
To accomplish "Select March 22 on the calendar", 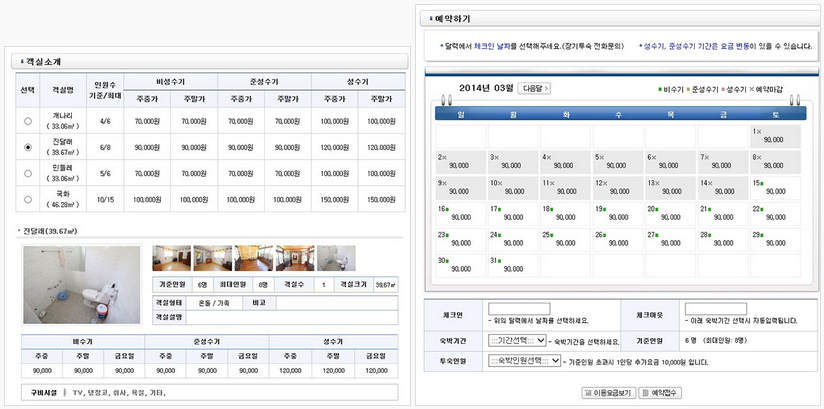I will coord(772,215).
